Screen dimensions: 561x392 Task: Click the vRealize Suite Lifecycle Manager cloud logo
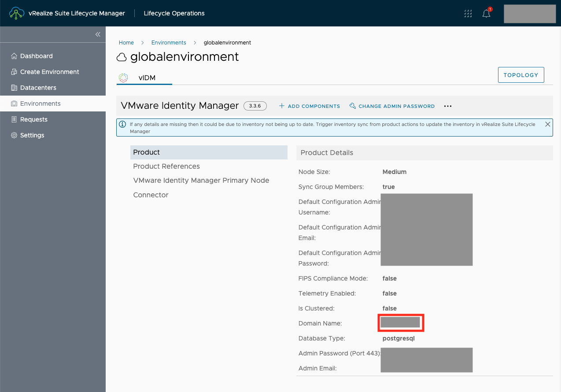16,13
